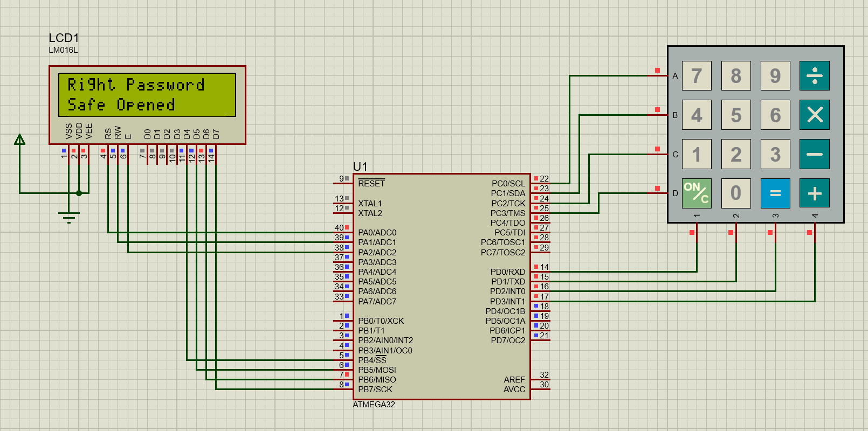868x431 pixels.
Task: Click the LCD D7 pin label
Action: click(x=216, y=134)
